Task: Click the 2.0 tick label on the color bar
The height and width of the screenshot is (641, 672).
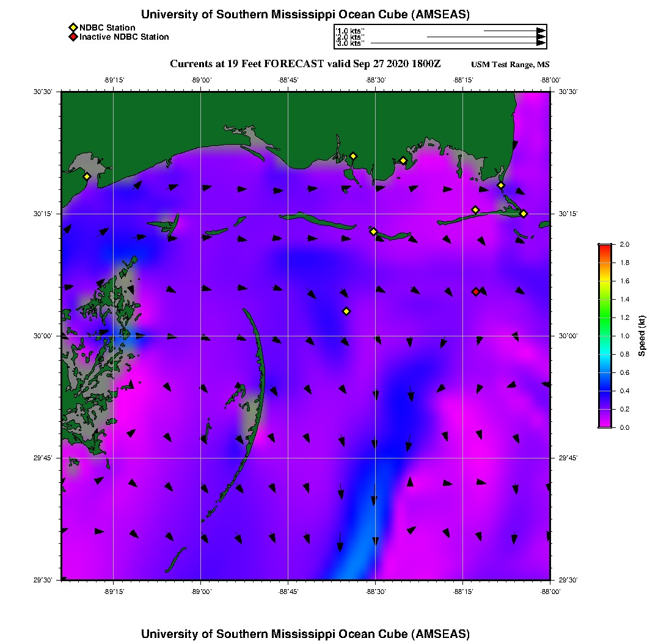Action: (624, 244)
